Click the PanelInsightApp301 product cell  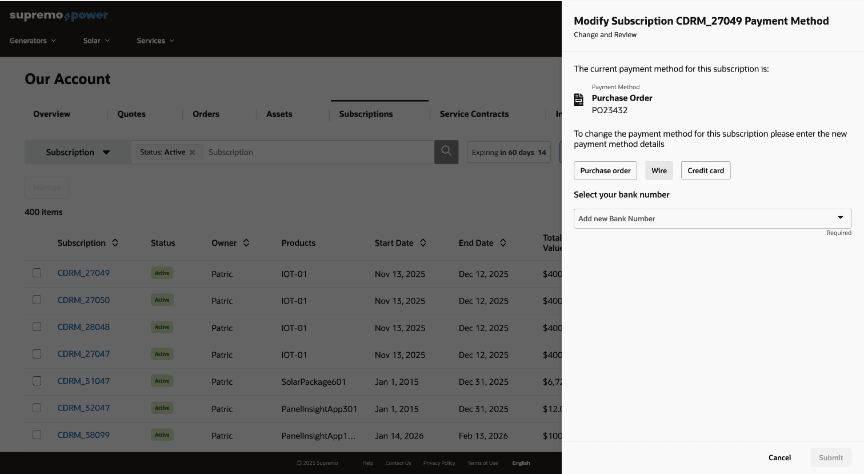[x=319, y=408]
